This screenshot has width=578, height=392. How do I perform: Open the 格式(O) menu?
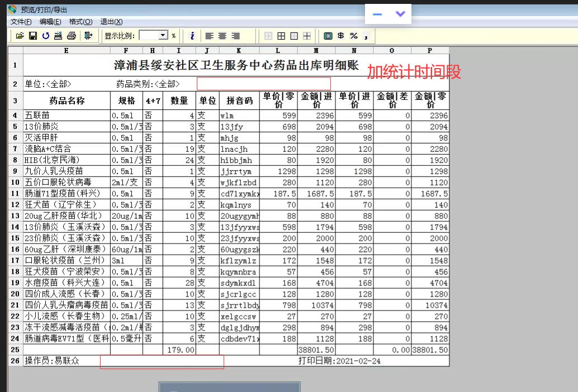tap(80, 22)
